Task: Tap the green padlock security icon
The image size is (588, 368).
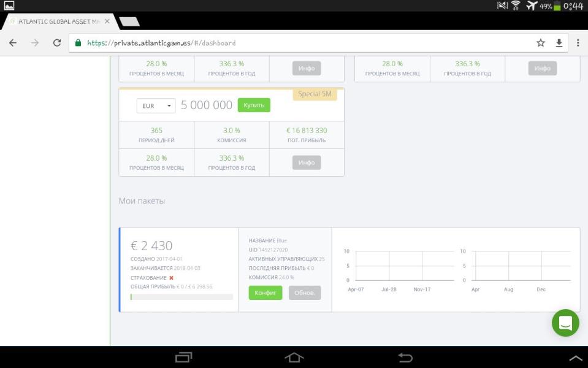Action: 78,43
